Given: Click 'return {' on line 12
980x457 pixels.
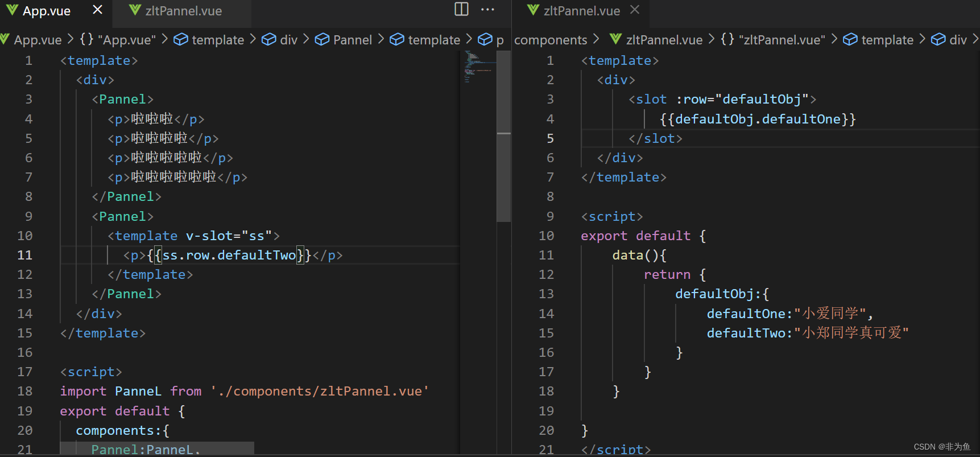Looking at the screenshot, I should pyautogui.click(x=675, y=274).
